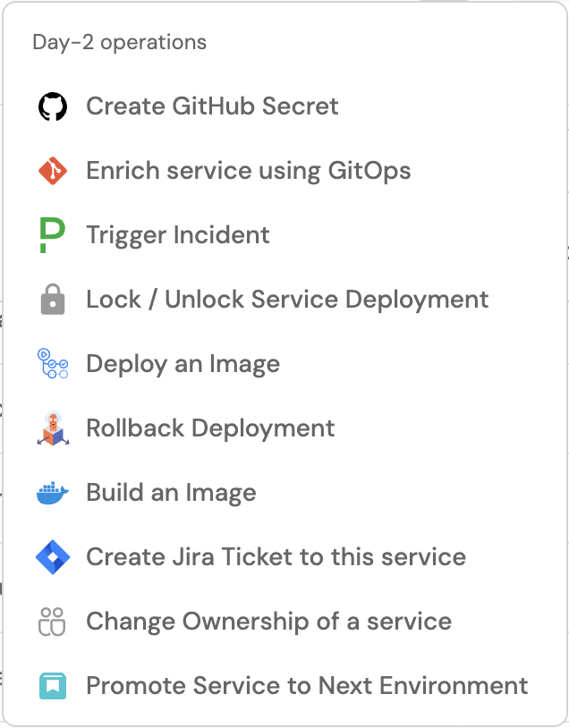Click the padlock icon for deployment lock
The width and height of the screenshot is (569, 728).
(53, 300)
